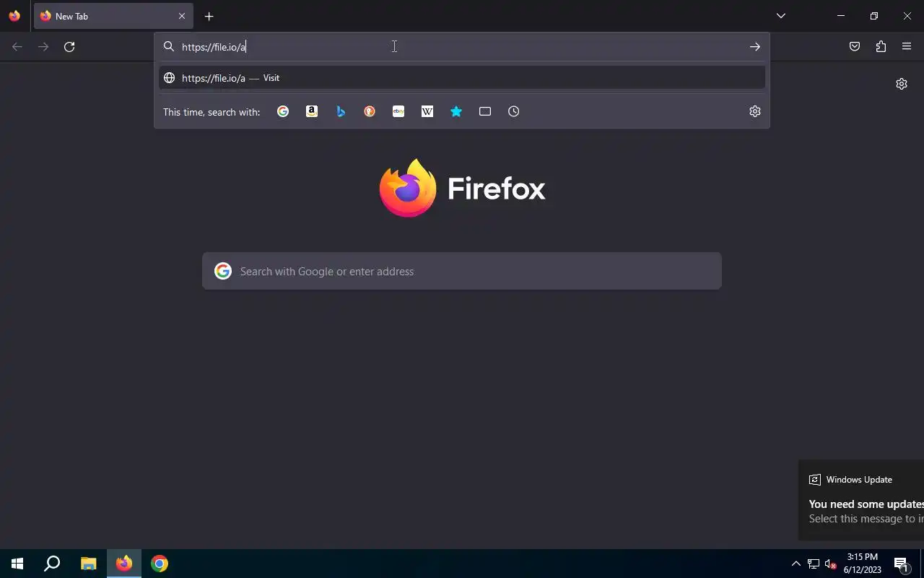Click the Search with Google page field
This screenshot has width=924, height=578.
point(462,271)
